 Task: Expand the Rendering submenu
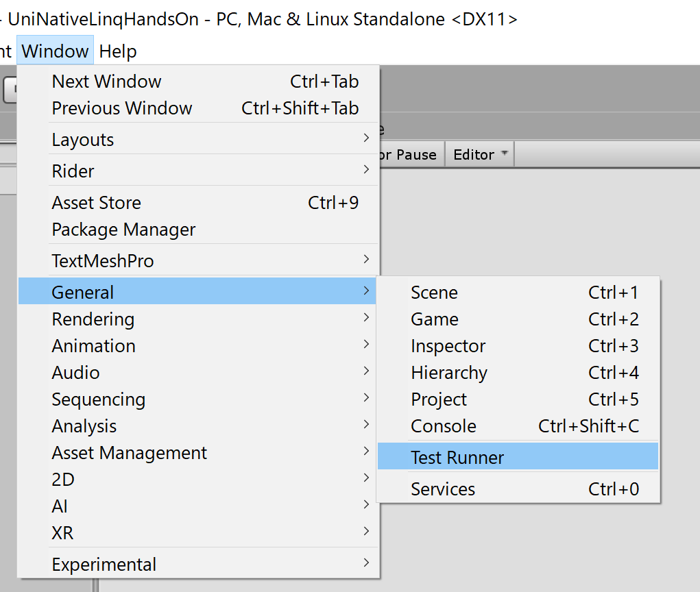[x=93, y=319]
